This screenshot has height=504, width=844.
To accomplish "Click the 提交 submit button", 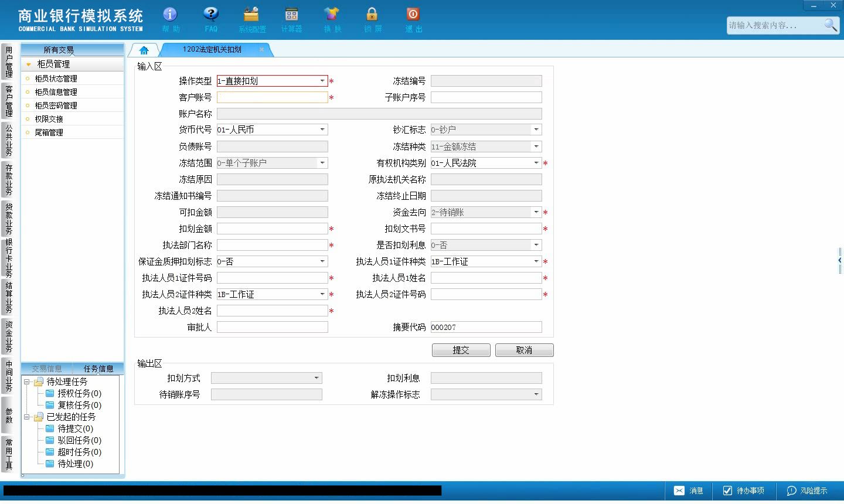I will (x=461, y=350).
